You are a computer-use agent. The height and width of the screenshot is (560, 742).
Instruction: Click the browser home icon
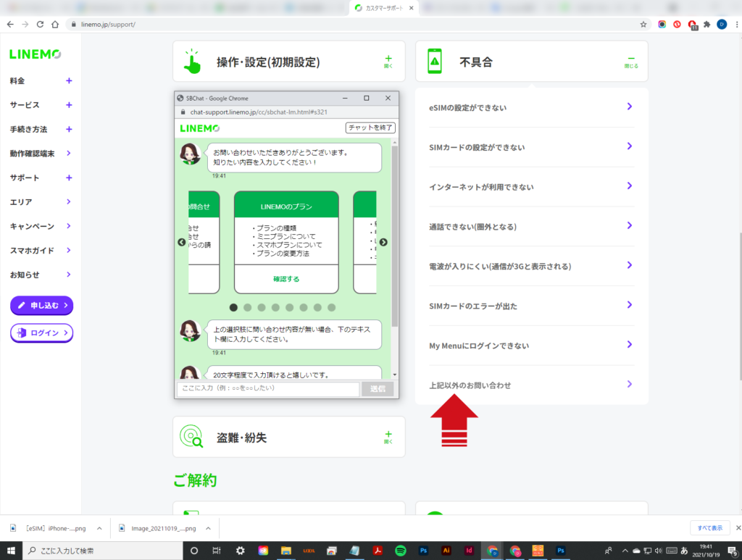(55, 24)
